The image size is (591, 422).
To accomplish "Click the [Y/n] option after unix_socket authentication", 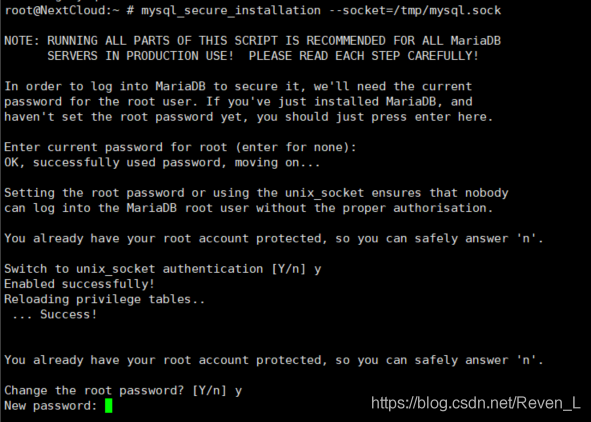I will pos(288,269).
